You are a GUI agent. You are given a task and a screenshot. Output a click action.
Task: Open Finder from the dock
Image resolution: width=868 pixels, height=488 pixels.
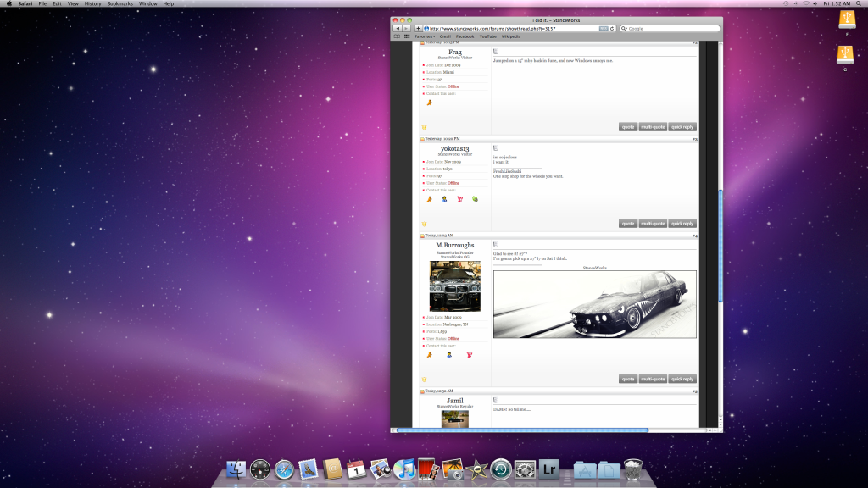tap(236, 469)
